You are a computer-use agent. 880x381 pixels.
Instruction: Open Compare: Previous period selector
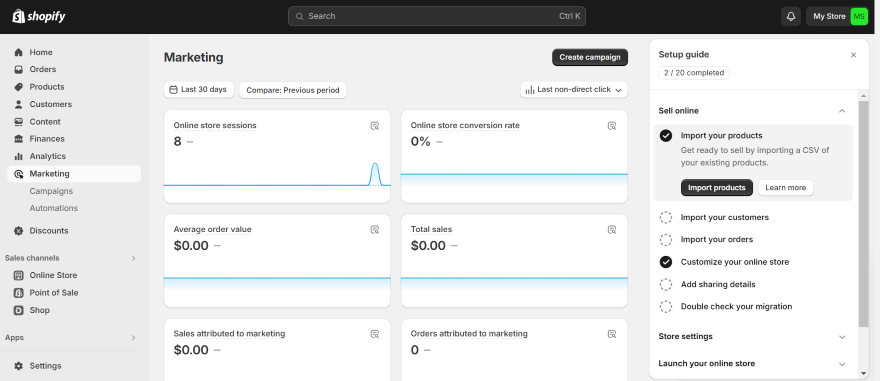[x=293, y=90]
